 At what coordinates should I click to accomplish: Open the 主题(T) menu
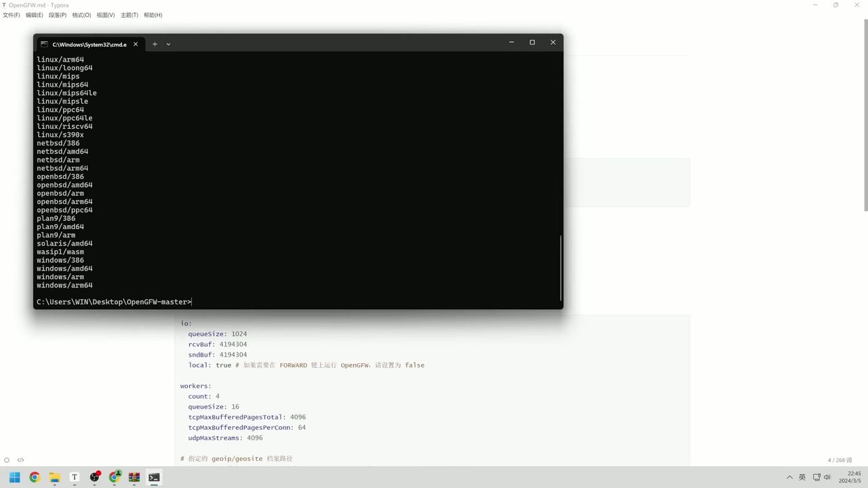[x=129, y=15]
